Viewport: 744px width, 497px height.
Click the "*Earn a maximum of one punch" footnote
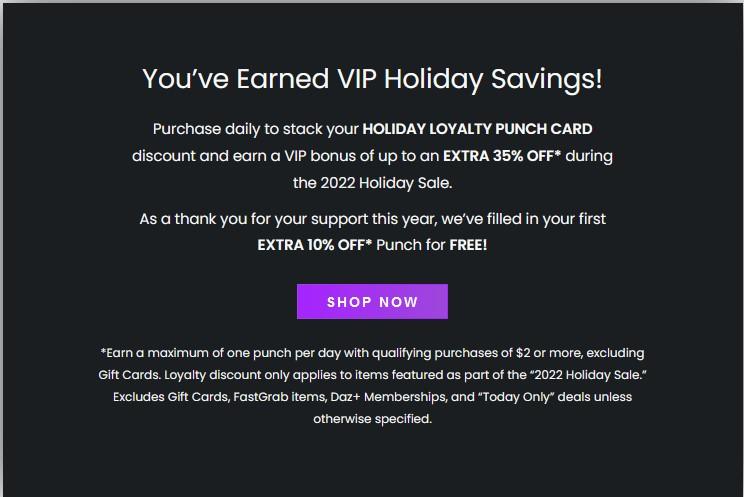click(200, 353)
